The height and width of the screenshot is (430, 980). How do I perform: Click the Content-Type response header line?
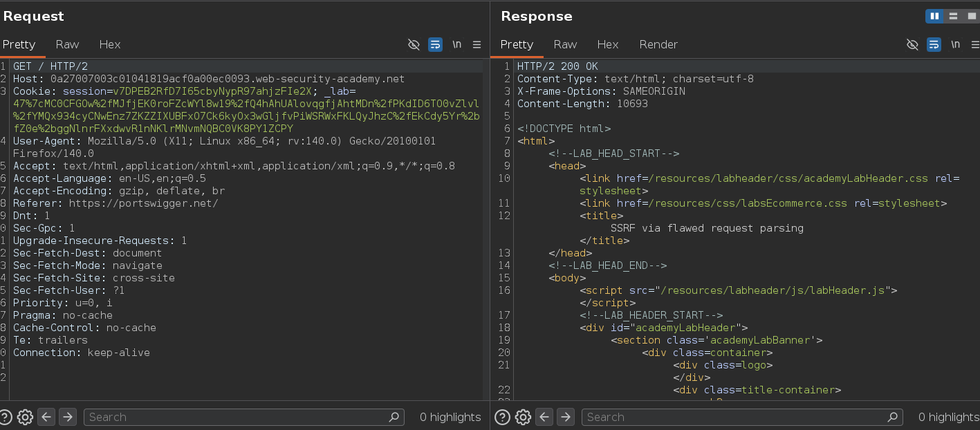[636, 79]
